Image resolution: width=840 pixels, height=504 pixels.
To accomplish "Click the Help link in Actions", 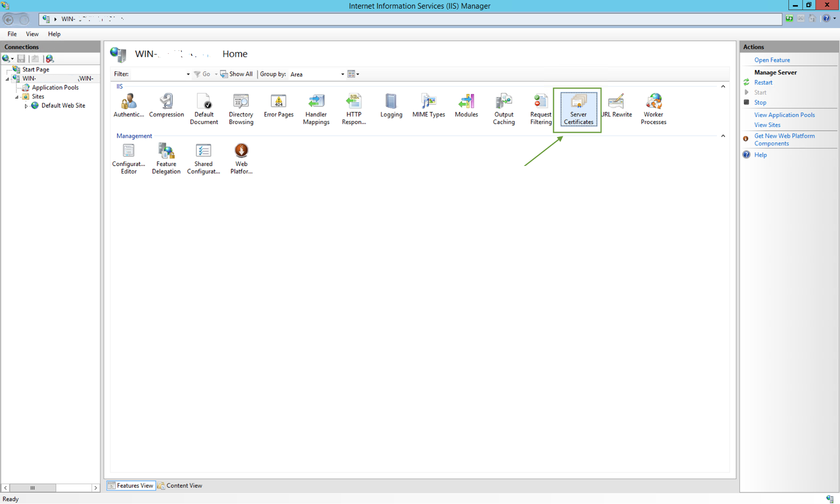I will (761, 155).
